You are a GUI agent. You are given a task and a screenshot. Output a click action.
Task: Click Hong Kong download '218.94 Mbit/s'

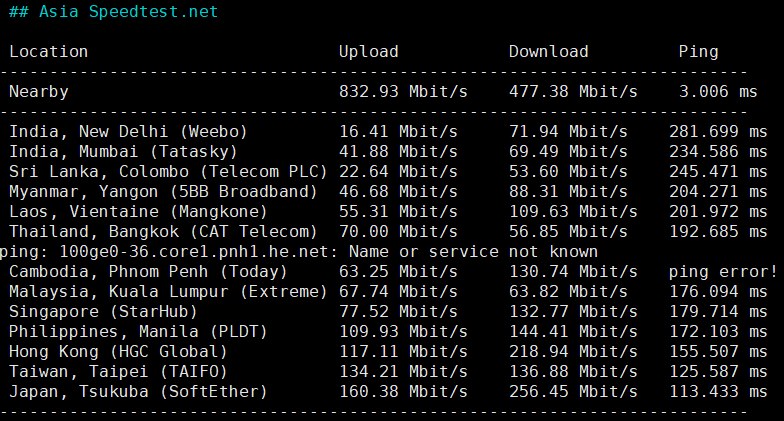point(574,352)
